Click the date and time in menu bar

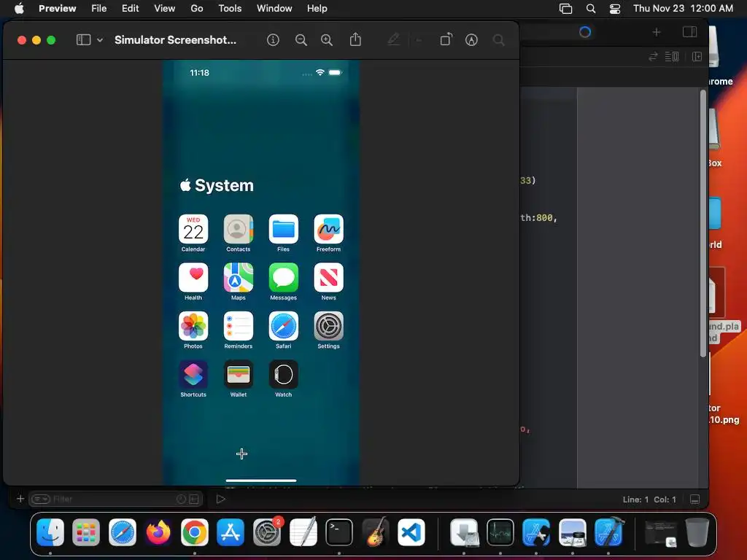[x=683, y=8]
